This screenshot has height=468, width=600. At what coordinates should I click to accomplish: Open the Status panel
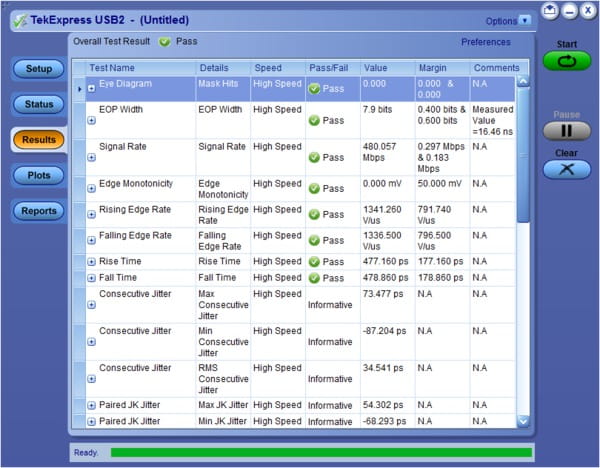[39, 104]
